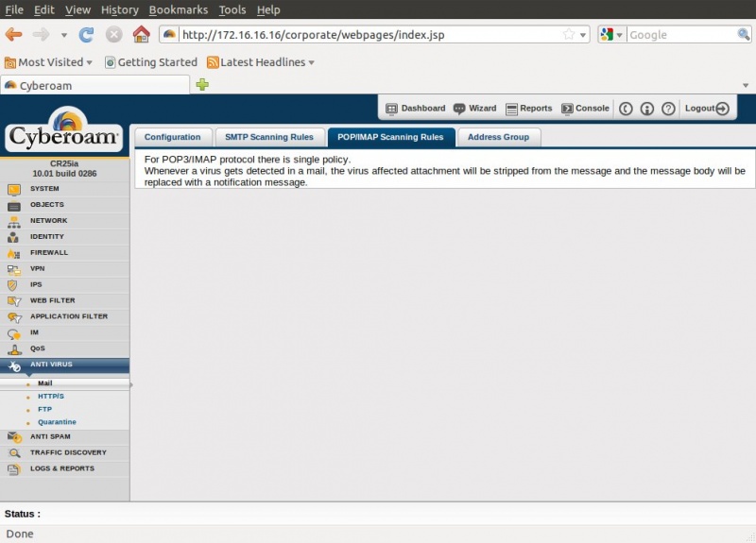Open a new tab with plus icon
This screenshot has width=756, height=543.
click(202, 85)
